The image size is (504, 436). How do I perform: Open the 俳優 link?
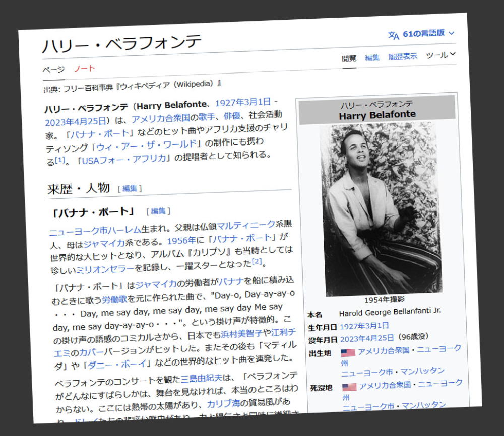tap(232, 116)
